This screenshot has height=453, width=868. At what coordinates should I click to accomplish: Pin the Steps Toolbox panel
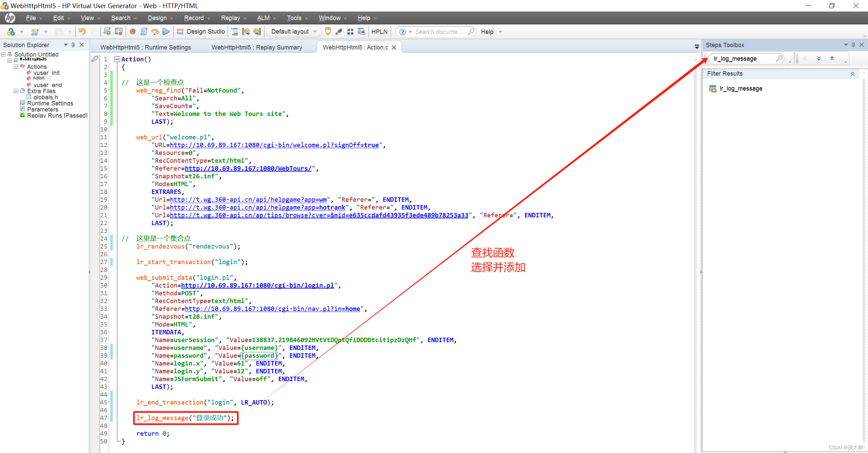(853, 44)
